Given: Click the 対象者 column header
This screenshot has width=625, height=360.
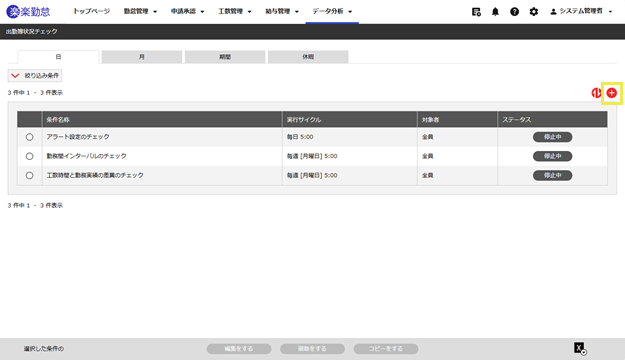Looking at the screenshot, I should (458, 120).
